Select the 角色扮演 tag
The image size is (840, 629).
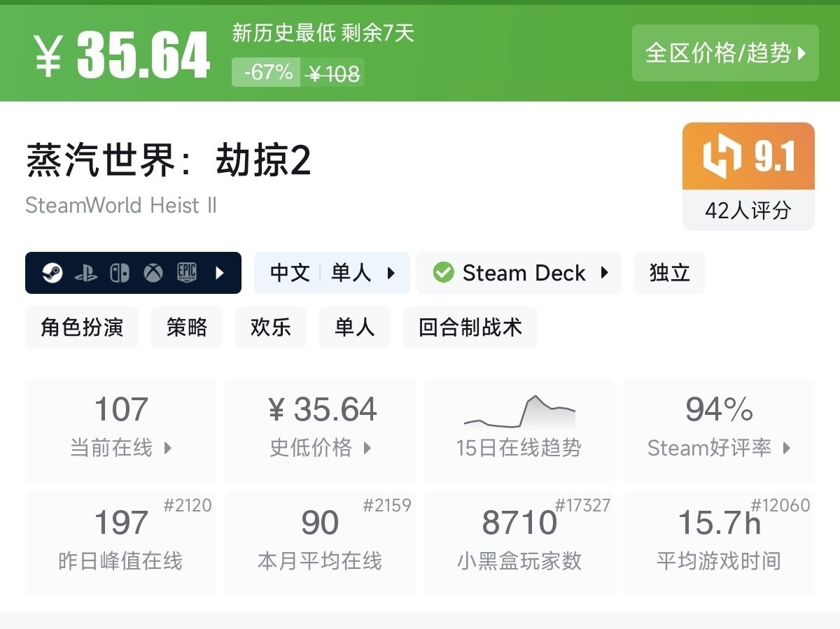(82, 327)
